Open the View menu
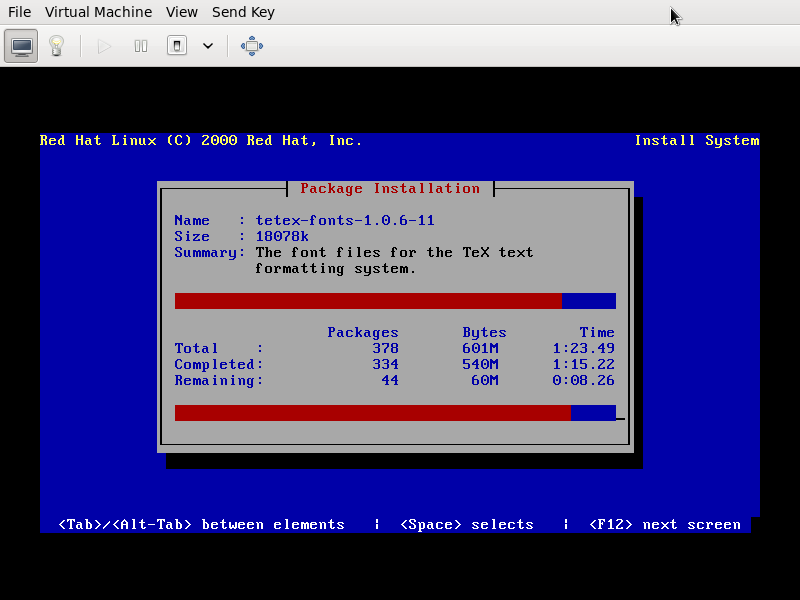The height and width of the screenshot is (600, 800). (x=182, y=12)
